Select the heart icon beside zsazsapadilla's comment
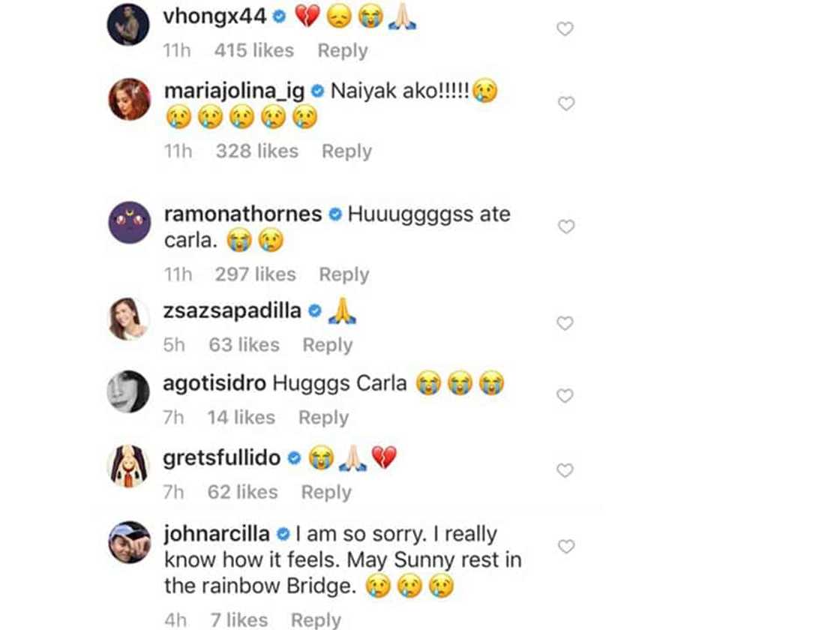This screenshot has height=630, width=840. coord(565,322)
